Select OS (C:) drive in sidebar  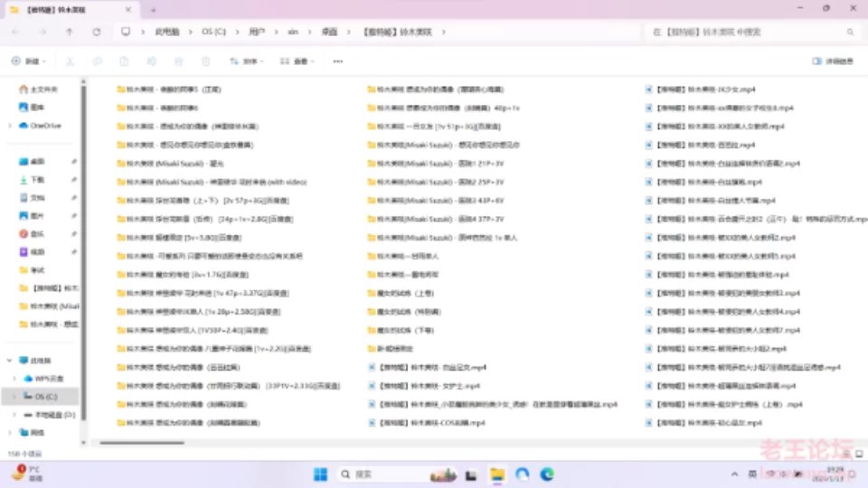(41, 396)
